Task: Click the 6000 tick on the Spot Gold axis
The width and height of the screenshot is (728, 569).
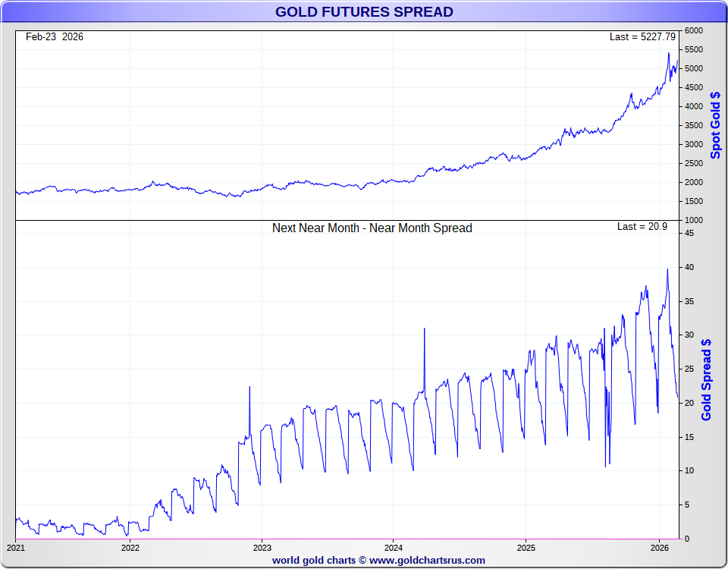Action: [x=694, y=31]
